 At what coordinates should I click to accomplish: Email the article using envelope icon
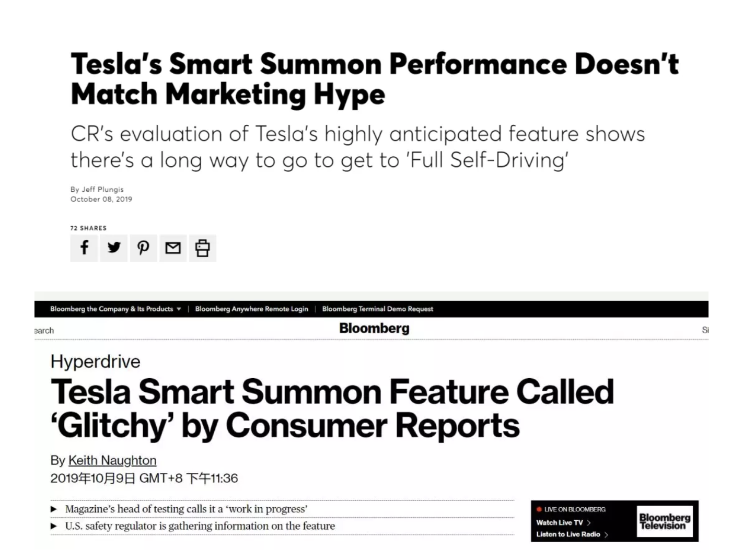[x=173, y=248]
